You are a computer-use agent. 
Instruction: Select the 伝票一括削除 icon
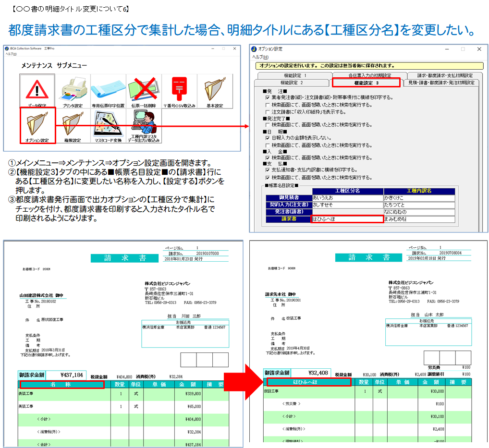pos(143,91)
